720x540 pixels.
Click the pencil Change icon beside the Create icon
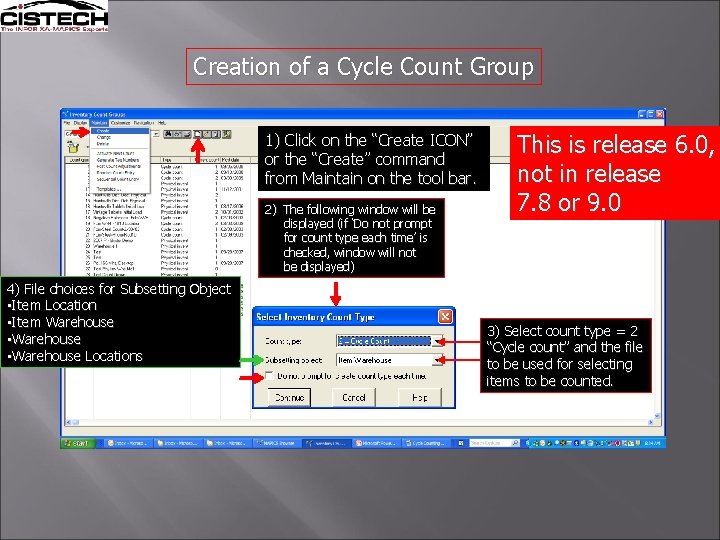point(207,134)
